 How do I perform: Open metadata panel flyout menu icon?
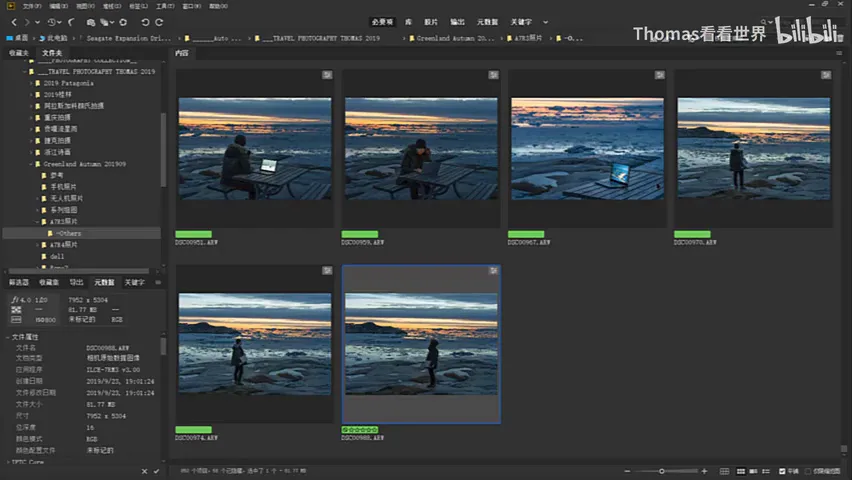[158, 283]
